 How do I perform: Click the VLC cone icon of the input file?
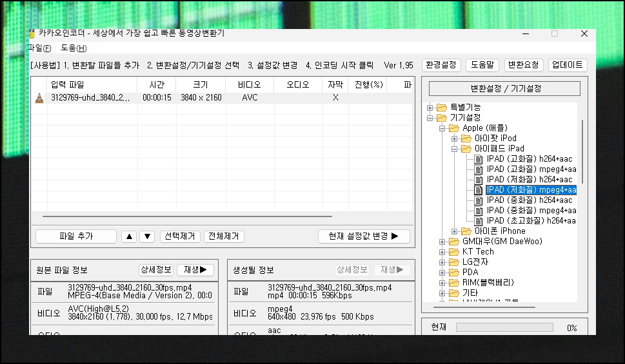tap(39, 97)
